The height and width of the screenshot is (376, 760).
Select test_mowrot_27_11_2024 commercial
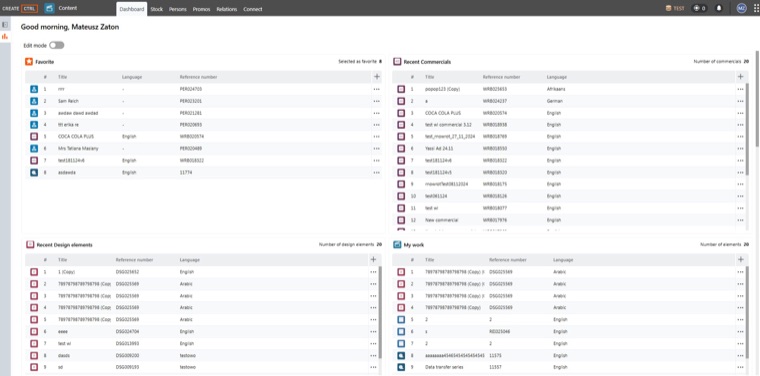[x=450, y=137]
